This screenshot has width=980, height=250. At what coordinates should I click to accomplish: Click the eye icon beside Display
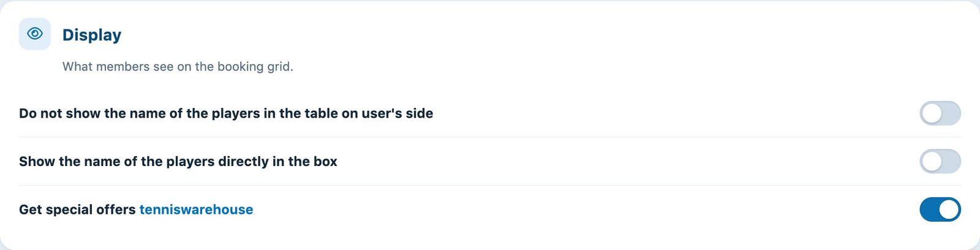pyautogui.click(x=35, y=34)
